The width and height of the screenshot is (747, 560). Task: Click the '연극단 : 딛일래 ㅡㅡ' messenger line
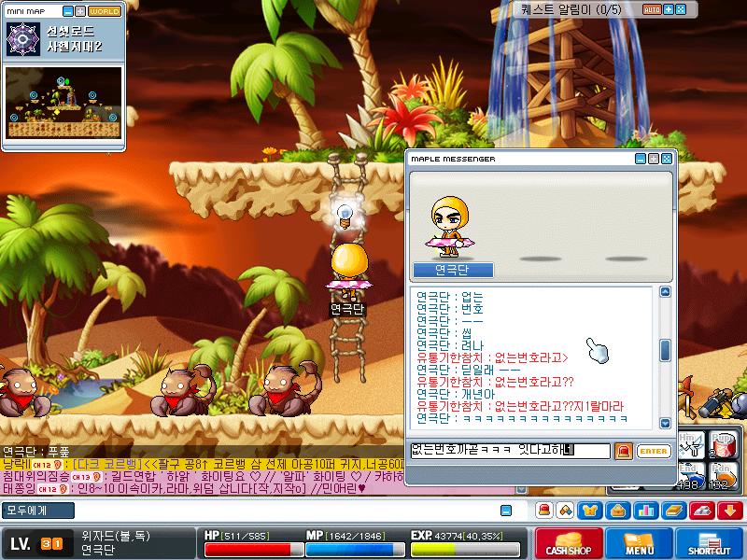coord(469,370)
